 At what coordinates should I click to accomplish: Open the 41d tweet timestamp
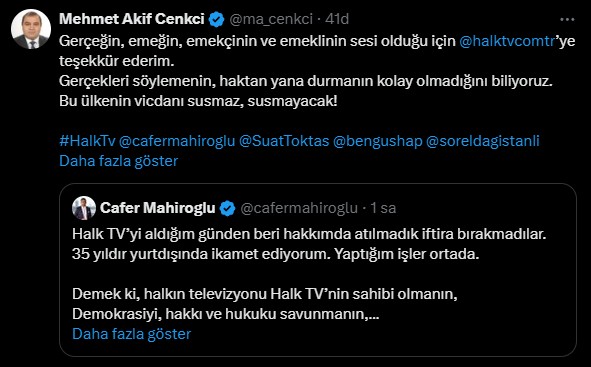pyautogui.click(x=337, y=19)
